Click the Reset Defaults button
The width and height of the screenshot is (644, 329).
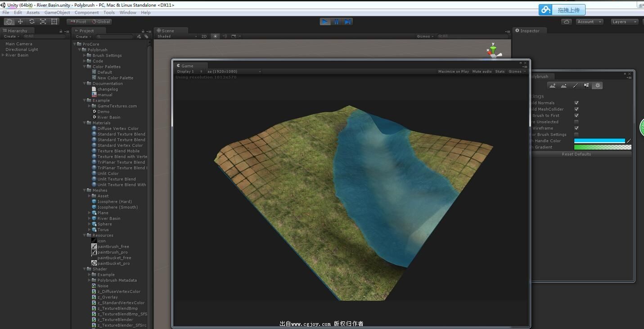[x=576, y=154]
